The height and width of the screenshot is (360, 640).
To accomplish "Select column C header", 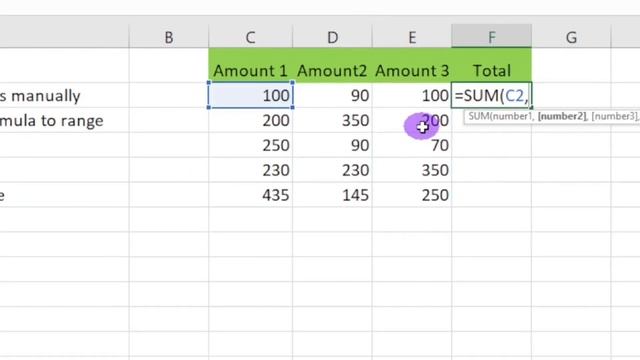I will pos(250,37).
